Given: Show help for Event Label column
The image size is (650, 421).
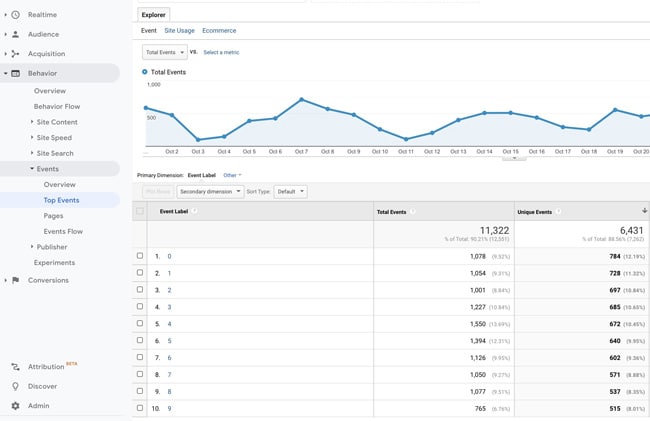Looking at the screenshot, I should [194, 211].
